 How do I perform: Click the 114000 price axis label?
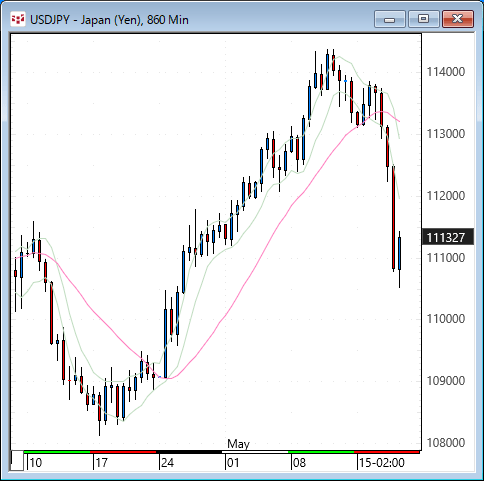click(x=446, y=72)
